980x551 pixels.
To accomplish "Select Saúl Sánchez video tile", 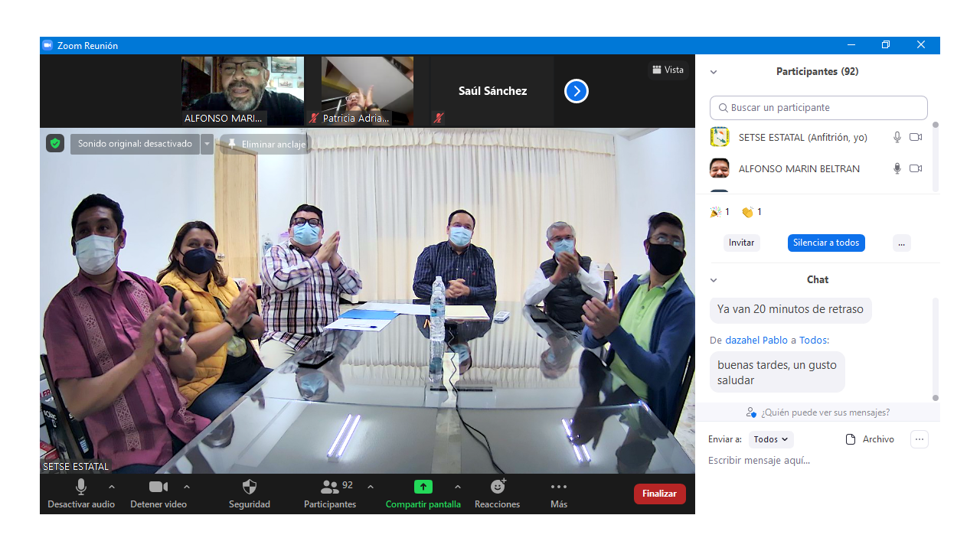I will 492,91.
